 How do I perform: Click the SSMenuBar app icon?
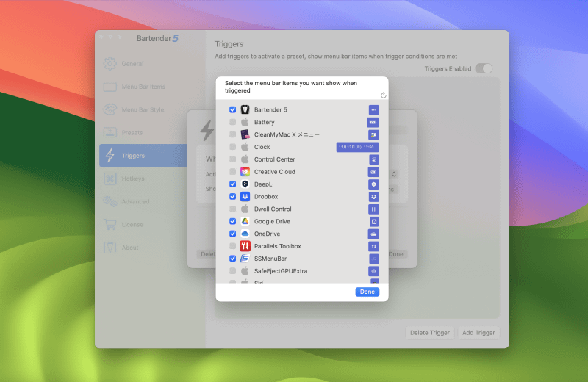click(x=245, y=259)
